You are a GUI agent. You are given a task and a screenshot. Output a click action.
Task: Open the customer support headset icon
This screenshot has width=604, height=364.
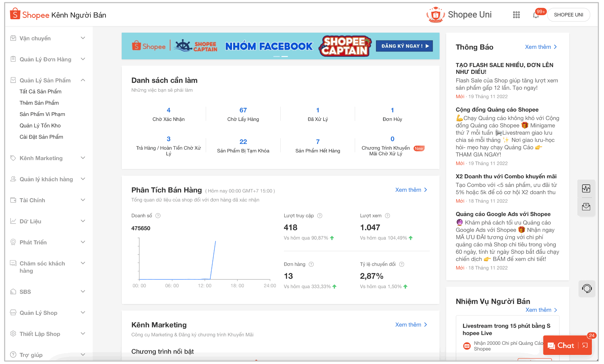click(x=587, y=289)
